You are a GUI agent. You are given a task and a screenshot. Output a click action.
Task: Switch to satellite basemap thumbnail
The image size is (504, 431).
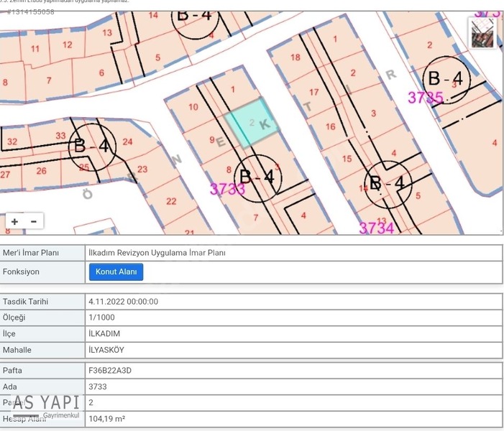tap(482, 33)
